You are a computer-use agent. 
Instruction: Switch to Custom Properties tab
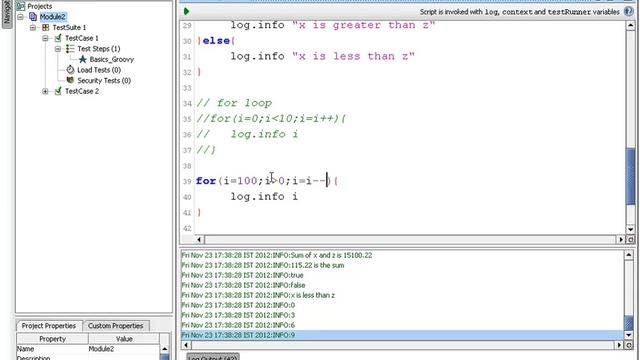116,326
